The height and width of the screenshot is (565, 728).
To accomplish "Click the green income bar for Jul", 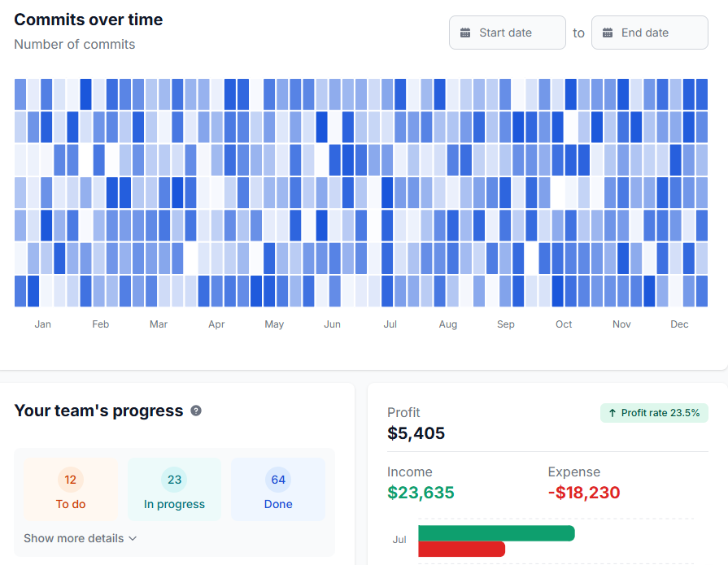I will (x=496, y=532).
